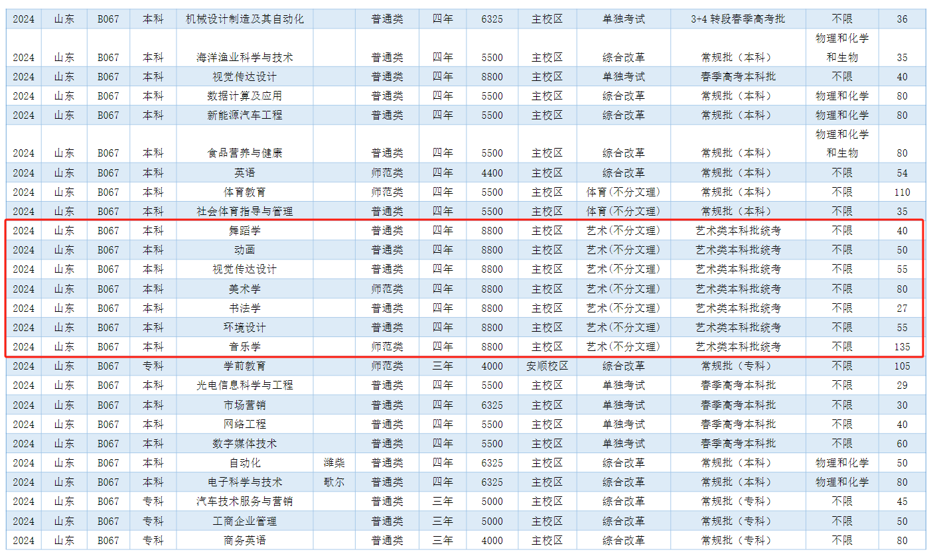Select the 英语 major cell

pyautogui.click(x=244, y=173)
